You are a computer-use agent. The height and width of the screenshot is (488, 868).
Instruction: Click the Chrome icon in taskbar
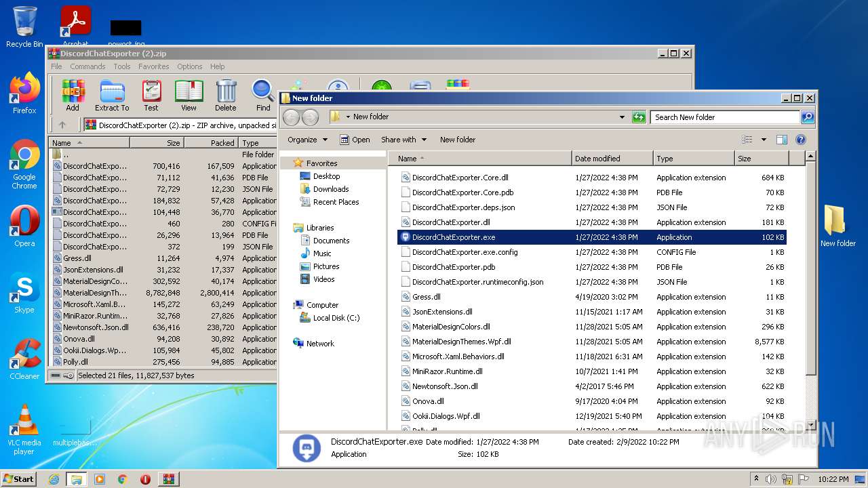pos(123,479)
